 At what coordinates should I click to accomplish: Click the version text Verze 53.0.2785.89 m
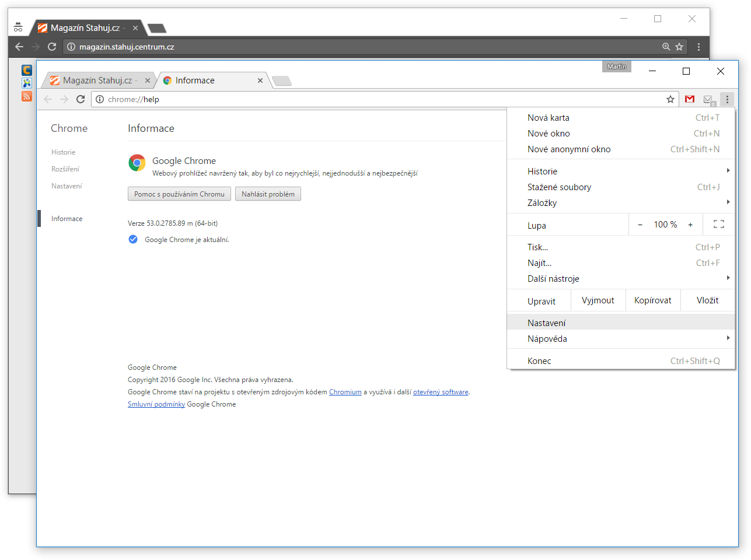[x=173, y=223]
